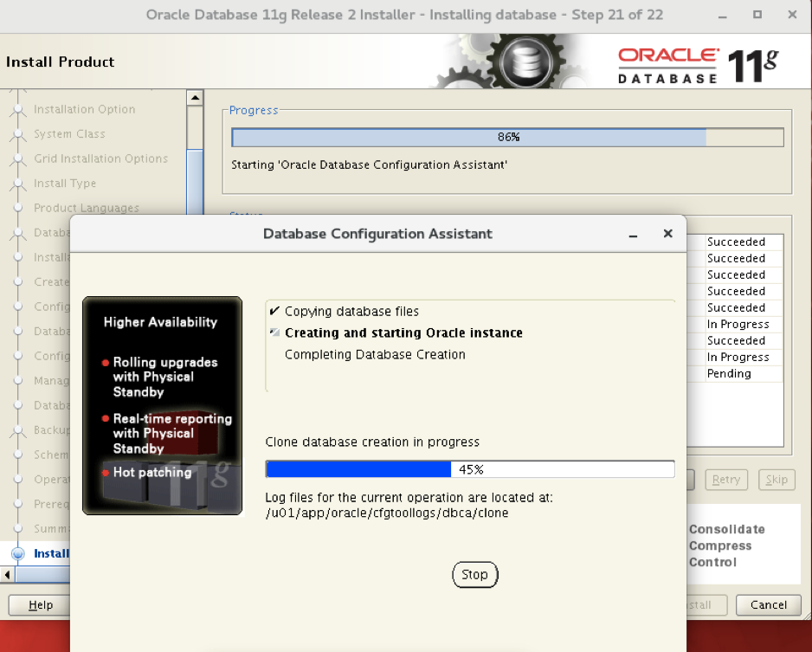Click the node icon beside the Install step

click(20, 553)
